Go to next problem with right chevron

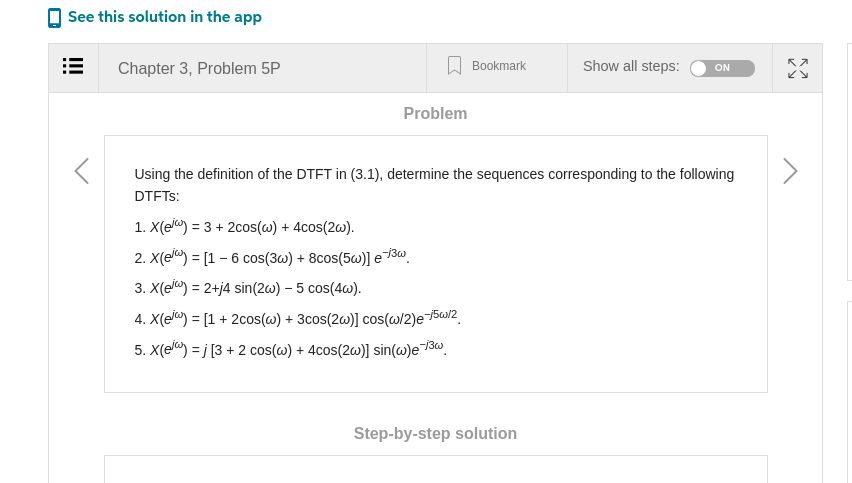[790, 171]
